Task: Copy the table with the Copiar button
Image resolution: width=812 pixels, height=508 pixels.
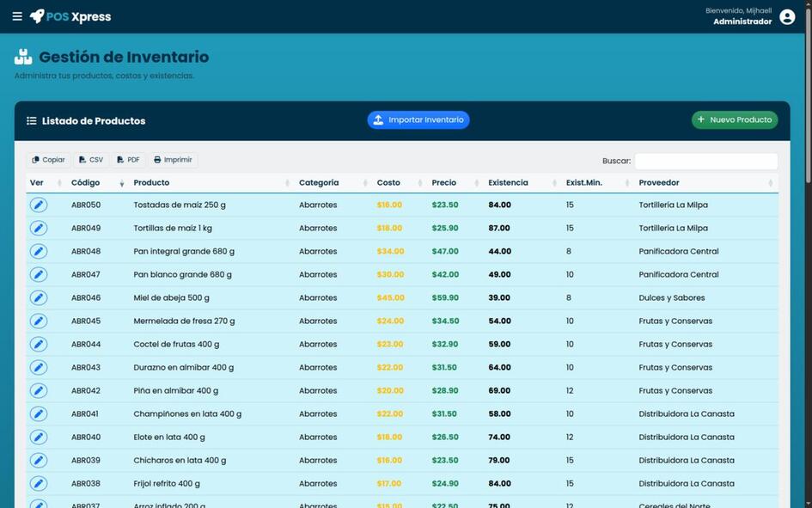Action: (x=48, y=160)
